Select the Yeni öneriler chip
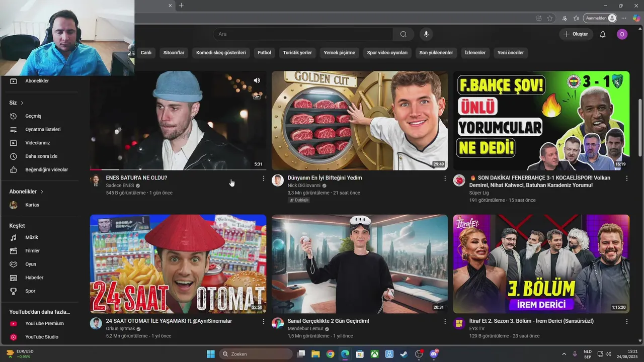The width and height of the screenshot is (644, 362). [511, 53]
